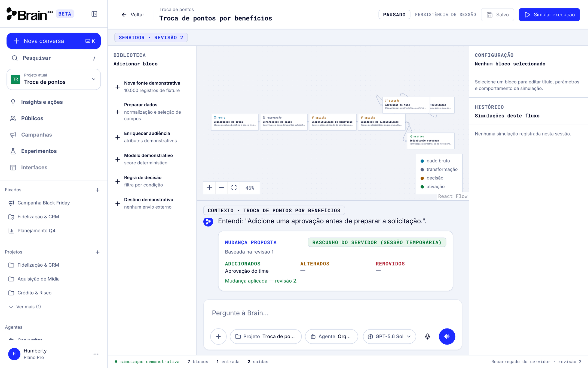The image size is (588, 368).
Task: Click the PAUSADO status badge
Action: pyautogui.click(x=394, y=15)
